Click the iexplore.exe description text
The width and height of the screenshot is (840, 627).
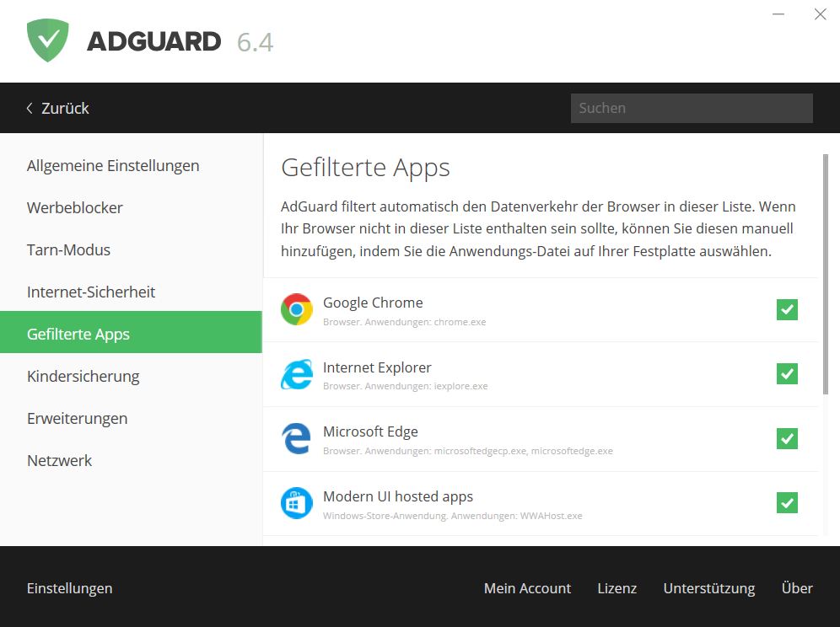(406, 386)
